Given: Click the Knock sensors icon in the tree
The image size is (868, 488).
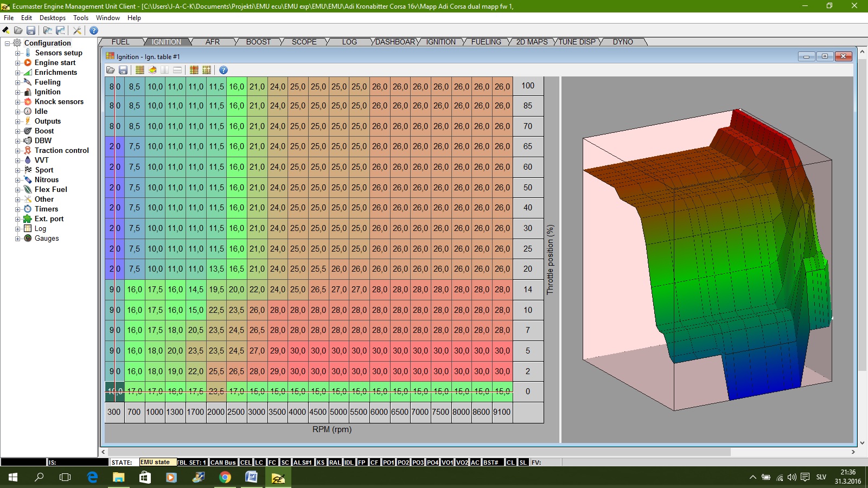Looking at the screenshot, I should (x=28, y=101).
